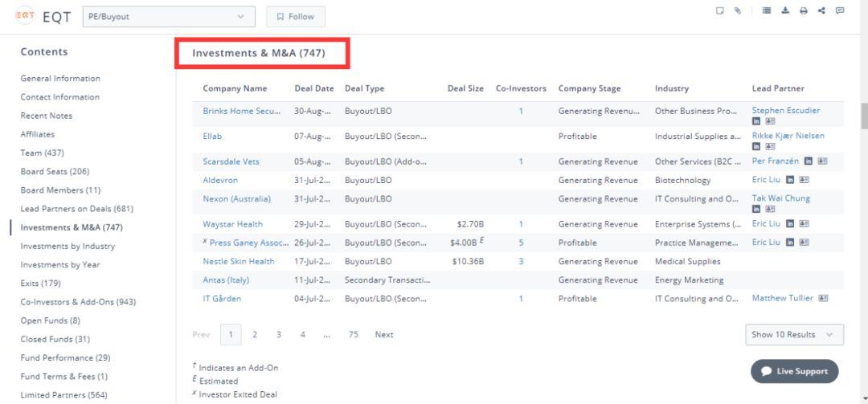
Task: Follow EQT with the Follow button
Action: (296, 17)
